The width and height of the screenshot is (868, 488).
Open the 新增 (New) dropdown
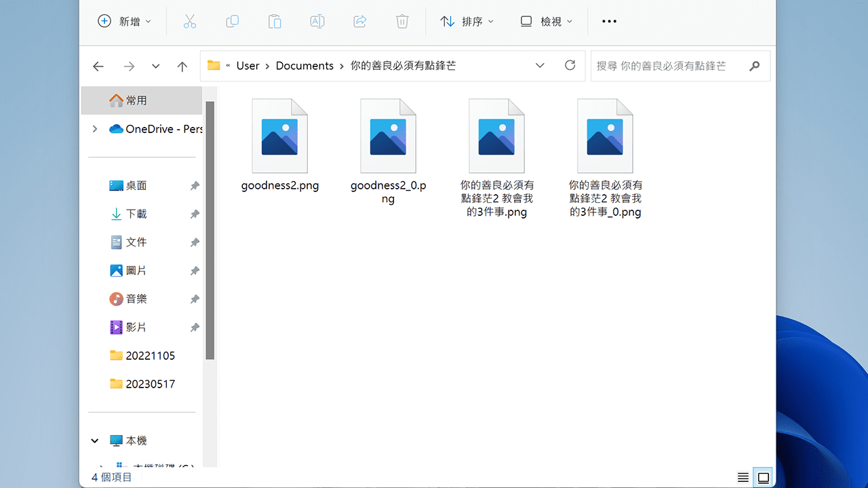click(125, 21)
